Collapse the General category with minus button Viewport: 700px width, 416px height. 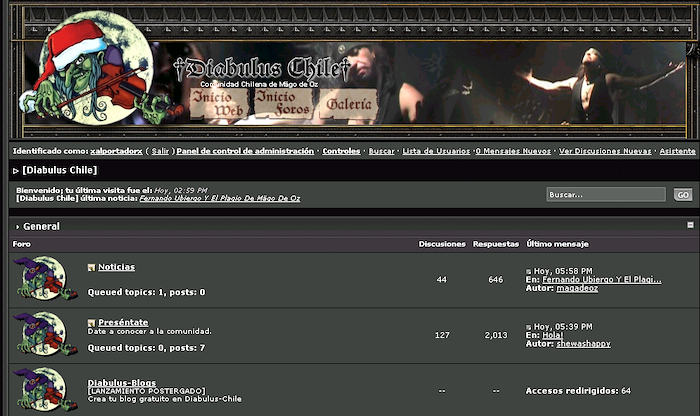pyautogui.click(x=690, y=225)
